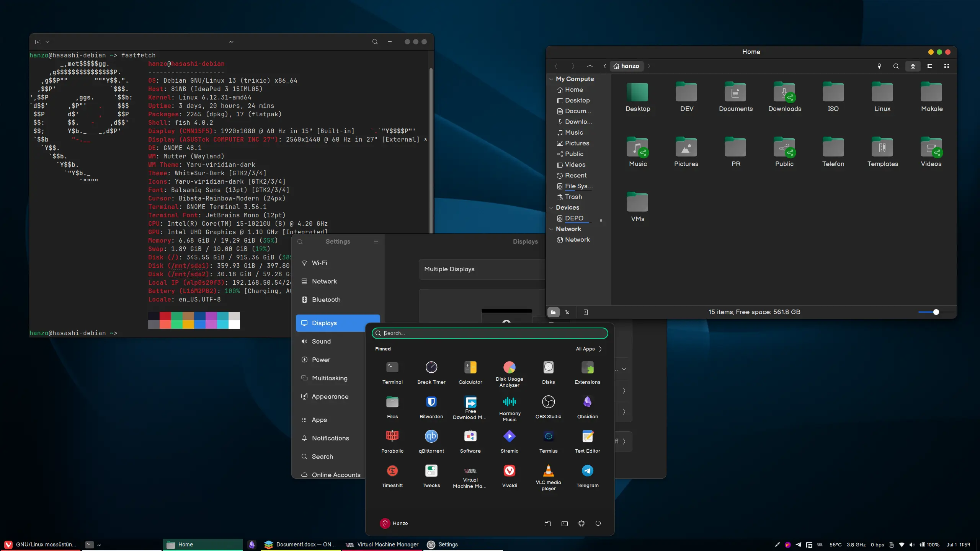The height and width of the screenshot is (551, 980).
Task: Open the settings gear icon in app menu footer
Action: [x=581, y=523]
